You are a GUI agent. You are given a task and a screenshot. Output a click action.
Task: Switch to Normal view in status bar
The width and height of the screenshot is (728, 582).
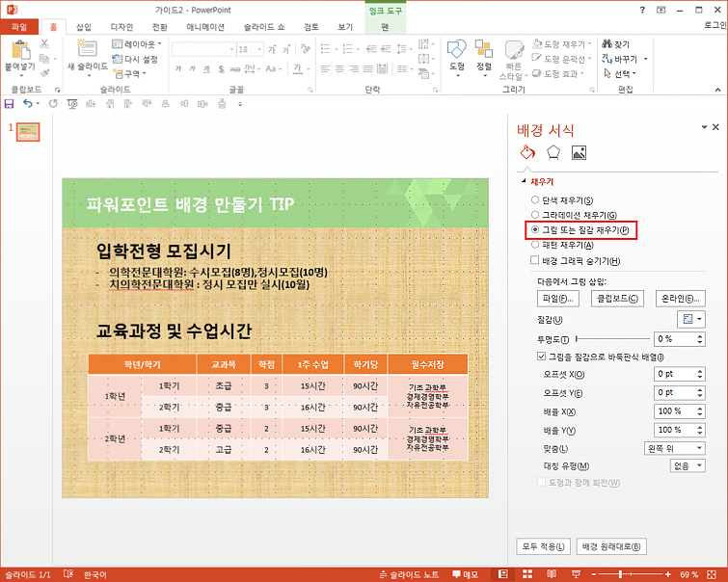click(502, 574)
